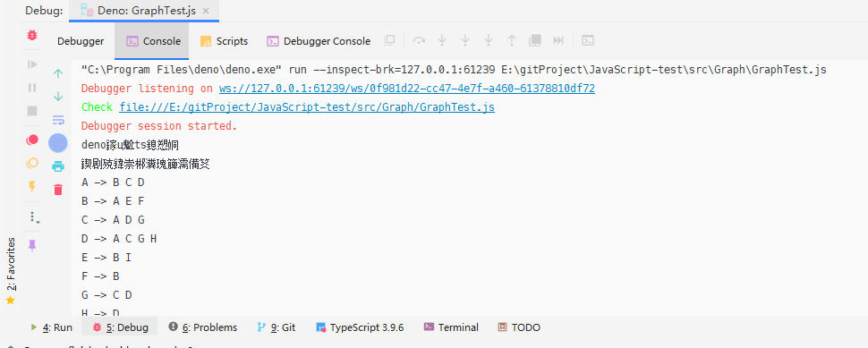Open the GraphTest.js file link
This screenshot has width=868, height=348.
(307, 107)
